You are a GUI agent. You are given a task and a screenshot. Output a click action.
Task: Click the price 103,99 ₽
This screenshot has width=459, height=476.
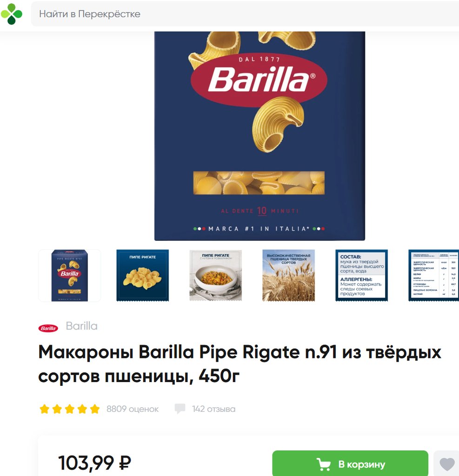(94, 463)
